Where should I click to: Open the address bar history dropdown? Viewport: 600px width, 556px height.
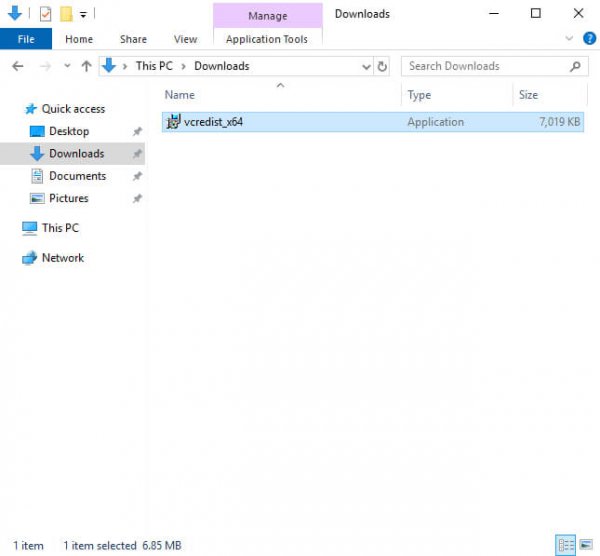click(366, 67)
